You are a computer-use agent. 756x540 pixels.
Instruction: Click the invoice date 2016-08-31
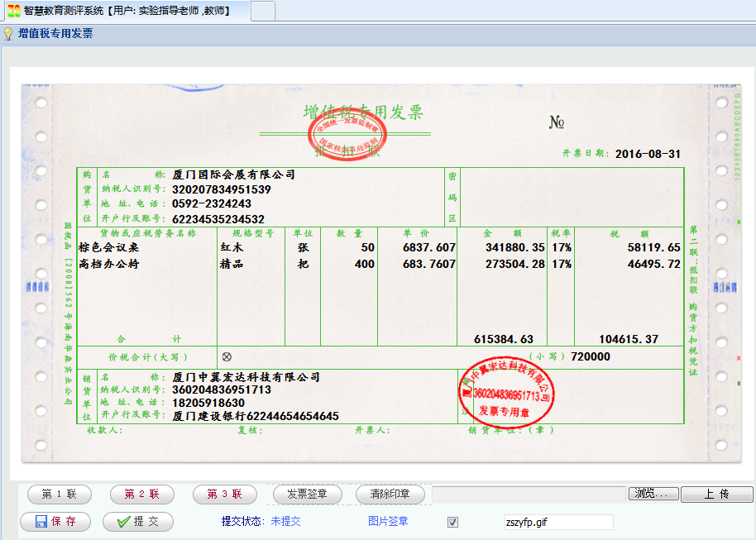tap(648, 154)
